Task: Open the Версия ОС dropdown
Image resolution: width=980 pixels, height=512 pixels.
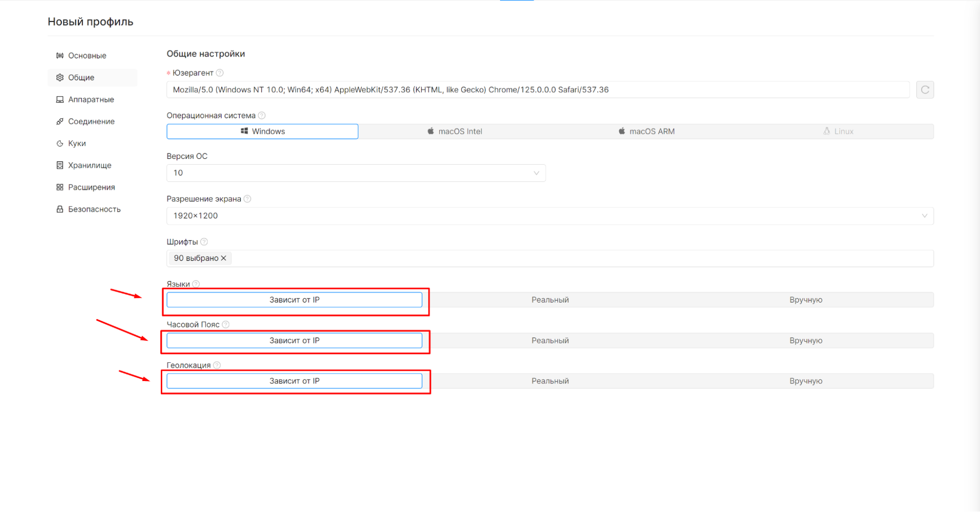Action: coord(356,173)
